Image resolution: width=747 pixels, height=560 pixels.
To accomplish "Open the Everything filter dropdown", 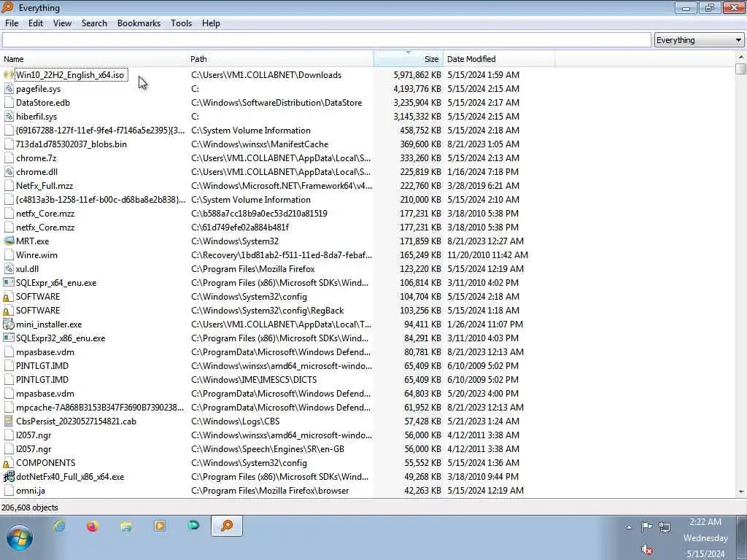I will [698, 40].
